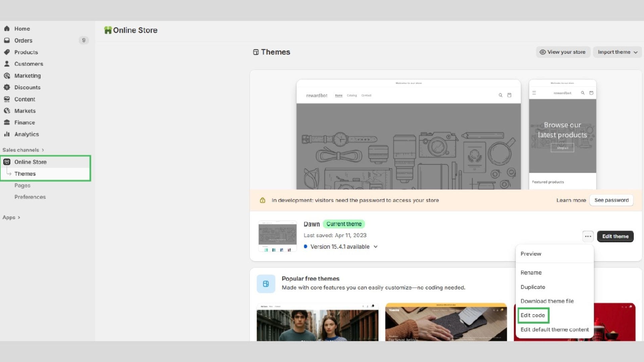Image resolution: width=644 pixels, height=362 pixels.
Task: Click the Discounts badge icon
Action: coord(7,87)
